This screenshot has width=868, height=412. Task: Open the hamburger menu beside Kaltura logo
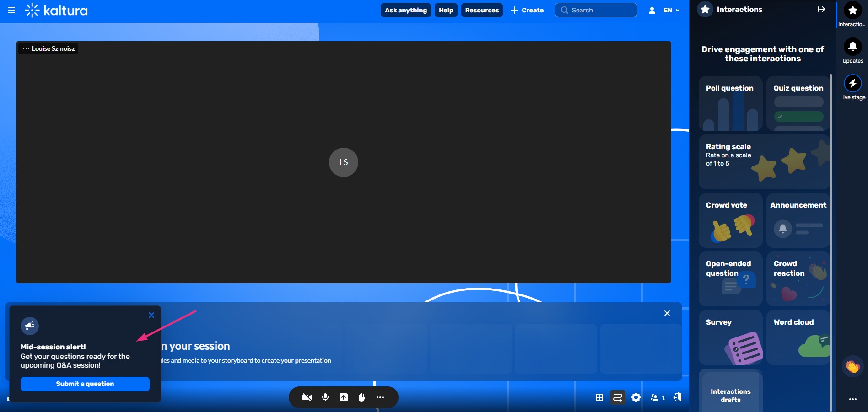(11, 10)
